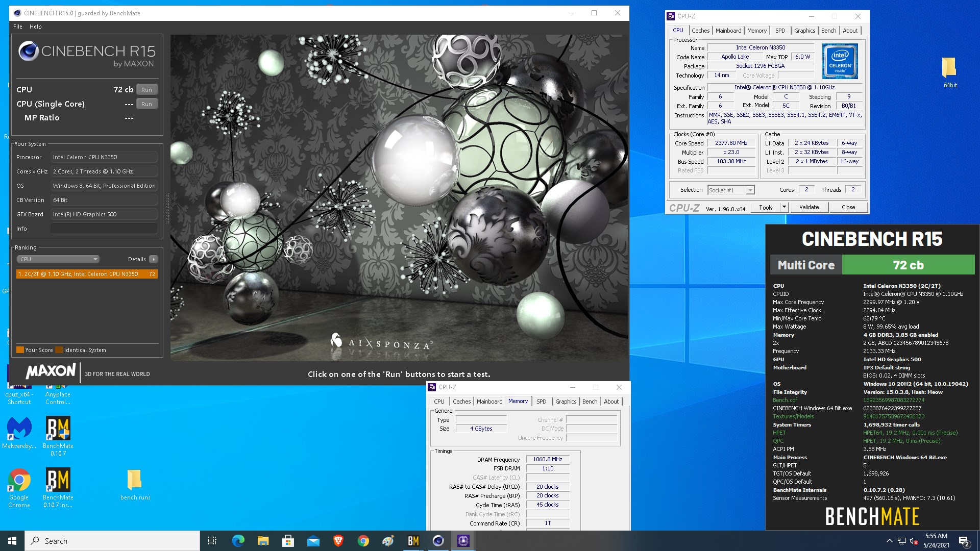Click the ranking Details arrow button
The height and width of the screenshot is (551, 980).
[x=153, y=259]
